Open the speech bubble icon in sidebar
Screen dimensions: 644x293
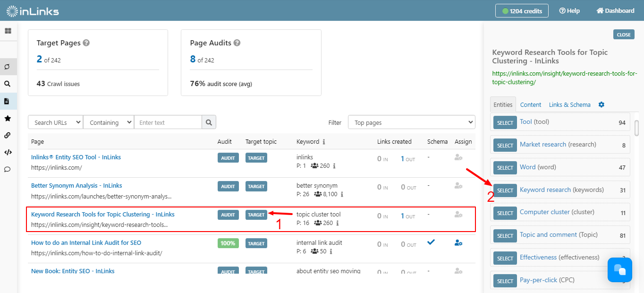click(x=8, y=169)
